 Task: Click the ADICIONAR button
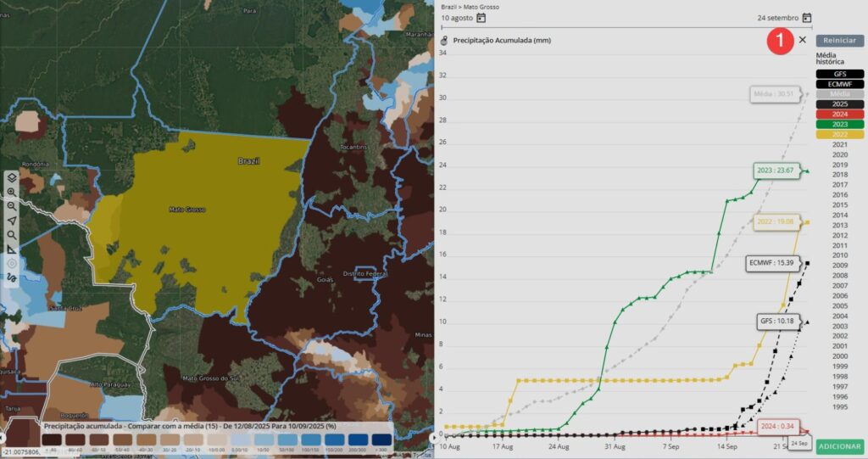839,446
